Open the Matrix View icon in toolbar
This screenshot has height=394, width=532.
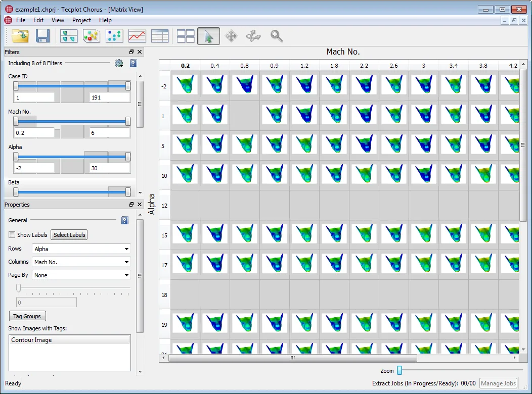(x=69, y=36)
